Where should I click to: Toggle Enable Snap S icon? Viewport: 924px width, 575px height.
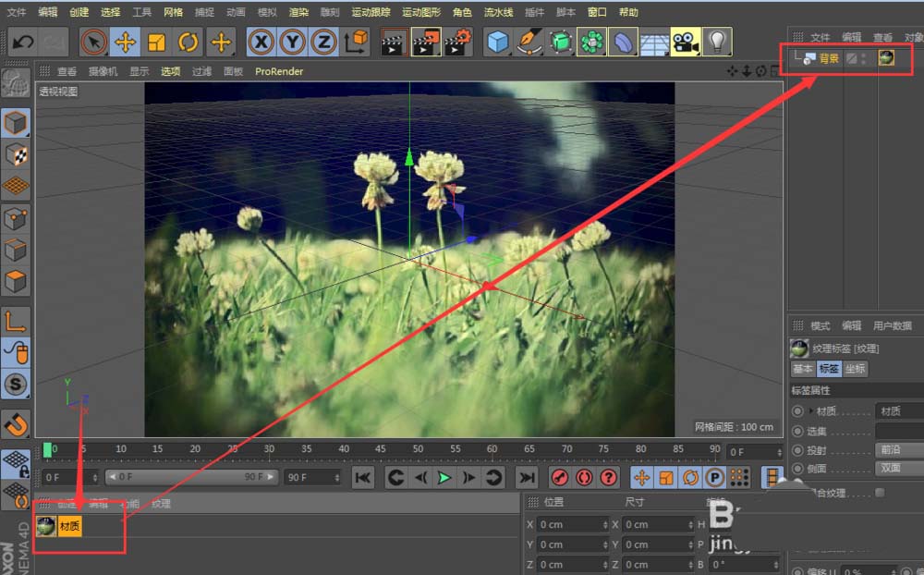click(16, 385)
